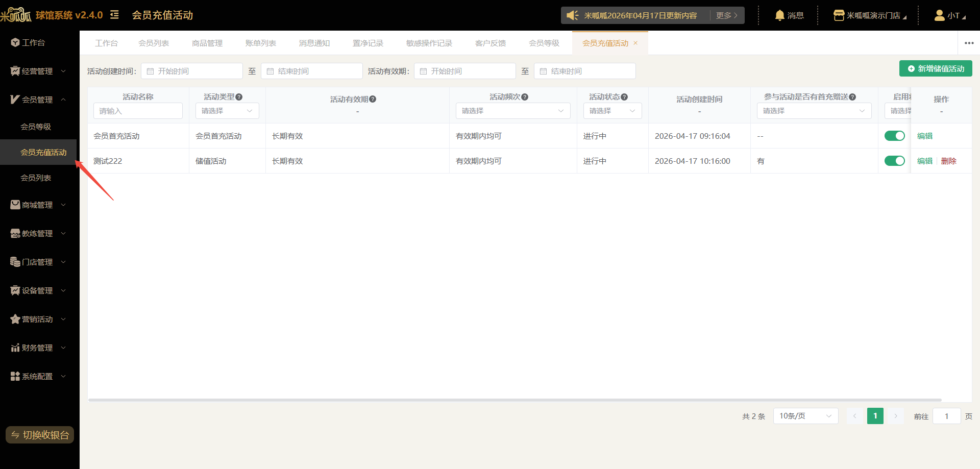Click 活动创建时间 start time field
Image resolution: width=980 pixels, height=469 pixels.
pyautogui.click(x=192, y=71)
